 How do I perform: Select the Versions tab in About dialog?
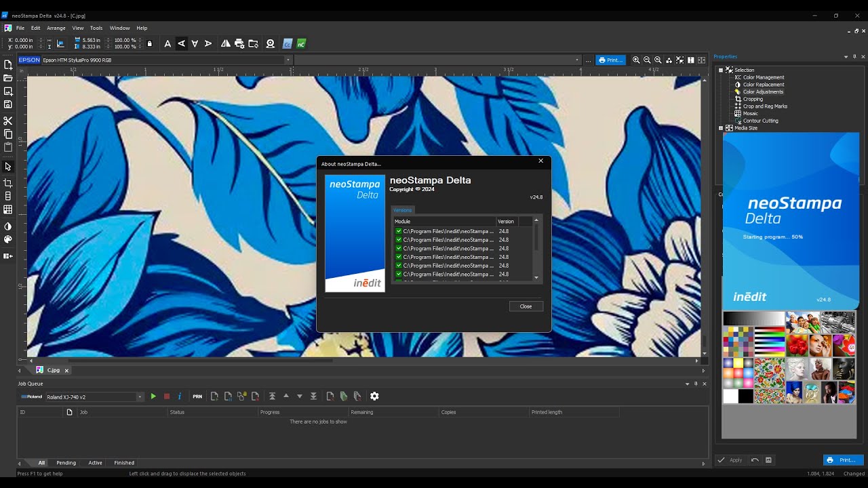pyautogui.click(x=403, y=210)
